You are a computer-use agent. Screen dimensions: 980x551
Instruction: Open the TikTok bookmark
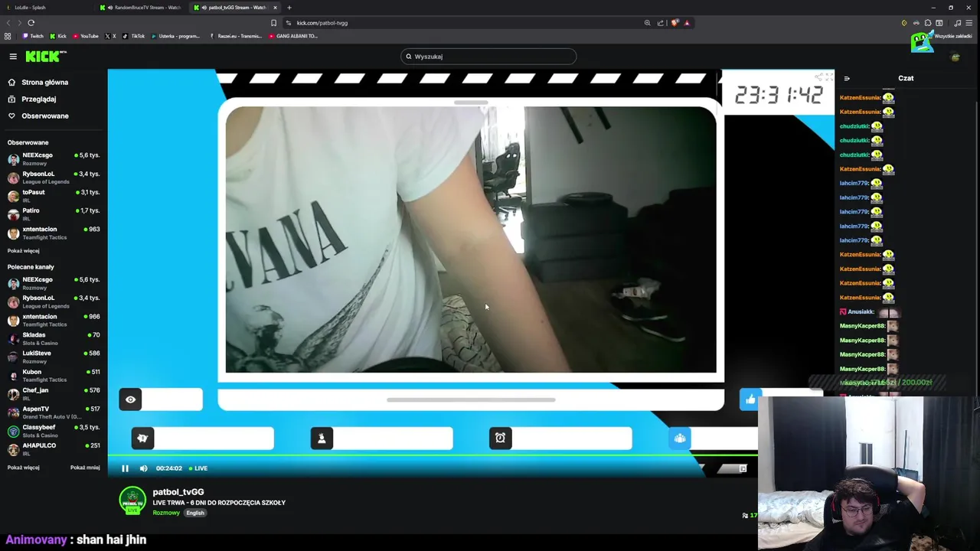coord(133,36)
